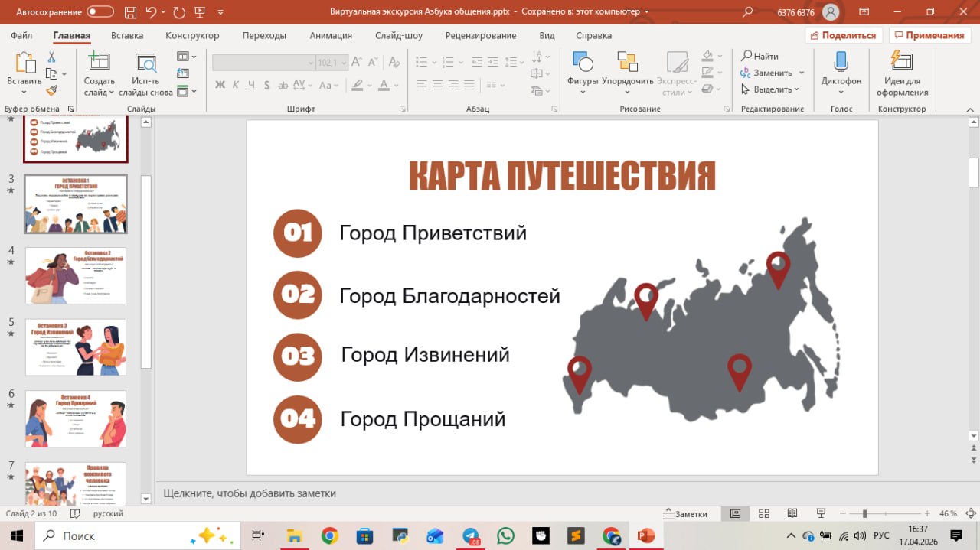The width and height of the screenshot is (980, 550).
Task: Click the Диктофон microphone icon
Action: [x=841, y=61]
